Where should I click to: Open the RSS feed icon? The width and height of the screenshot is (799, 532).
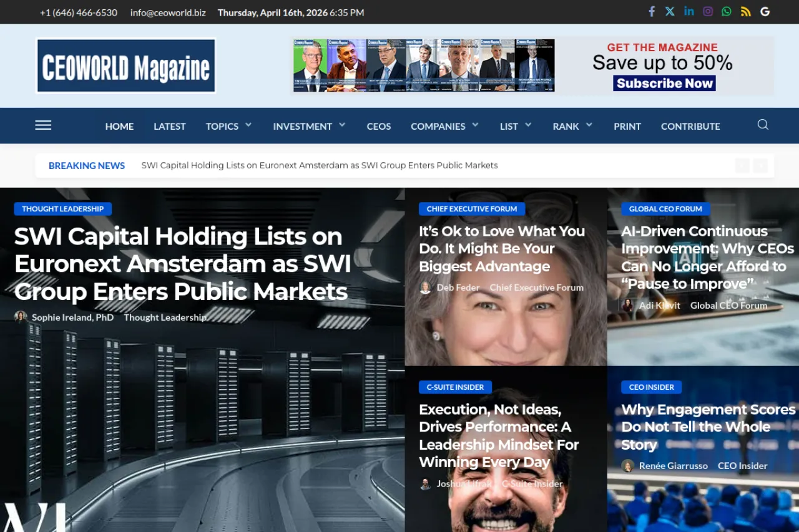(x=745, y=12)
